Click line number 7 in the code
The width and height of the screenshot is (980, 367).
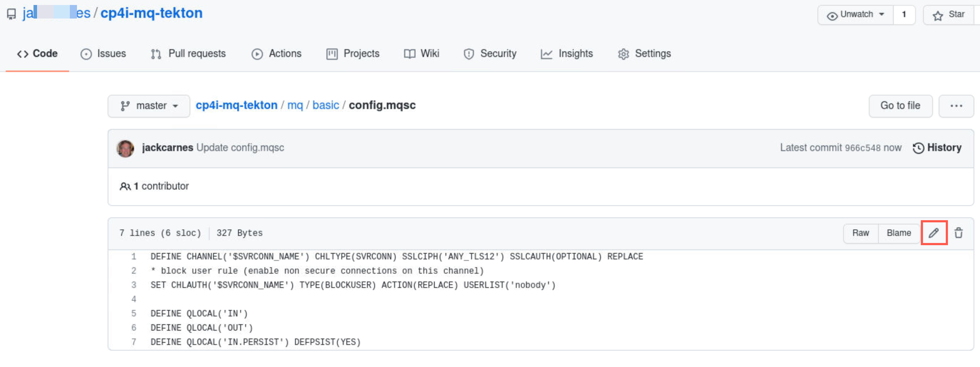click(x=134, y=342)
